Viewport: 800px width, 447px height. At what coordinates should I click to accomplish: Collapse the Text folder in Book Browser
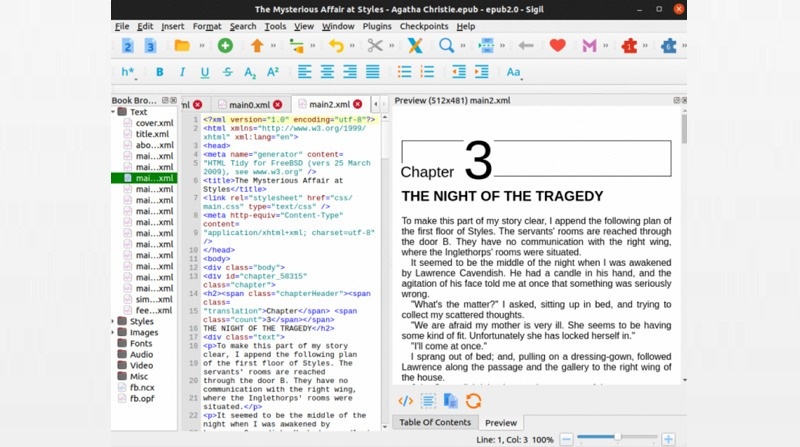(113, 112)
